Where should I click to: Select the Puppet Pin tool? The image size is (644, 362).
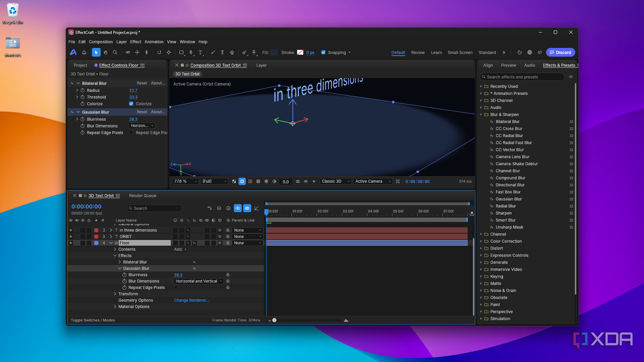(254, 53)
